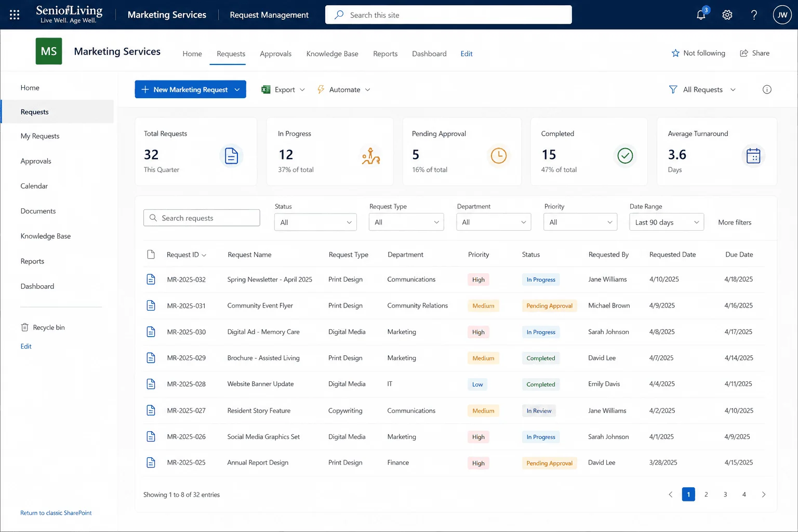Expand the Export menu
Image resolution: width=798 pixels, height=532 pixels.
click(x=283, y=89)
